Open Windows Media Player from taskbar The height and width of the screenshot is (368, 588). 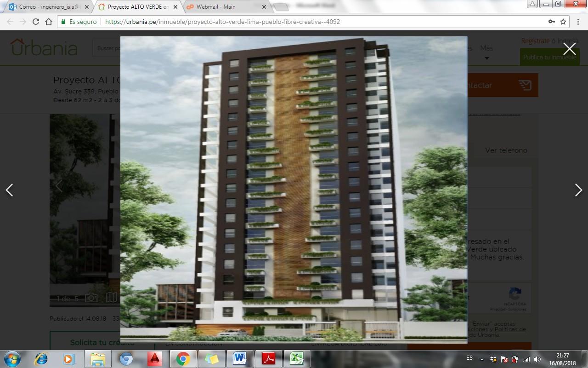(x=69, y=358)
